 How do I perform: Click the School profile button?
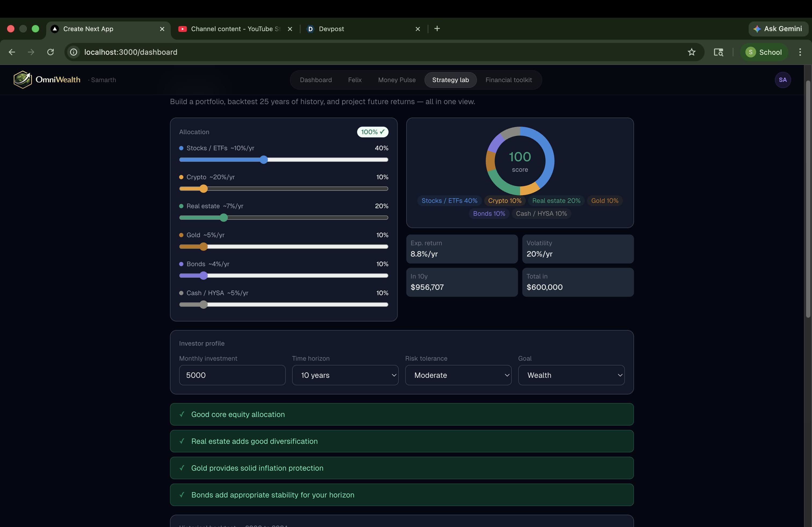pyautogui.click(x=764, y=52)
